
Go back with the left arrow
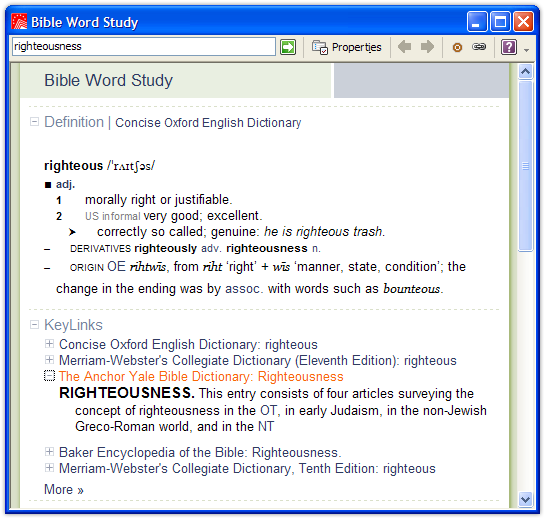point(404,47)
